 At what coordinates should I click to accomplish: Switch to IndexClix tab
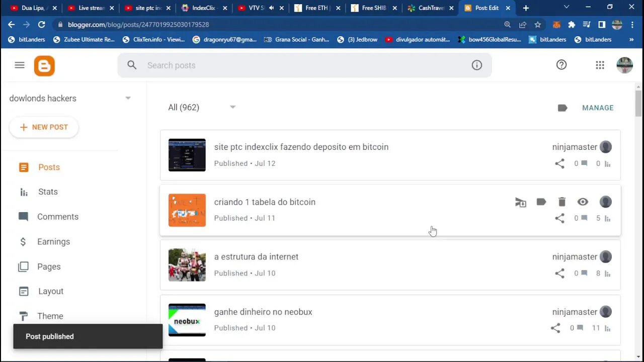(x=203, y=8)
